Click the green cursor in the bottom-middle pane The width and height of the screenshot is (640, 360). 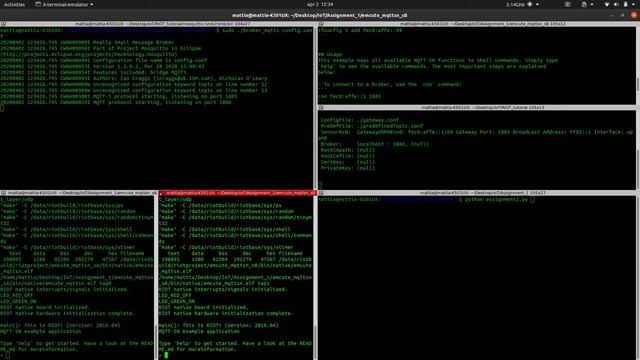pyautogui.click(x=166, y=355)
